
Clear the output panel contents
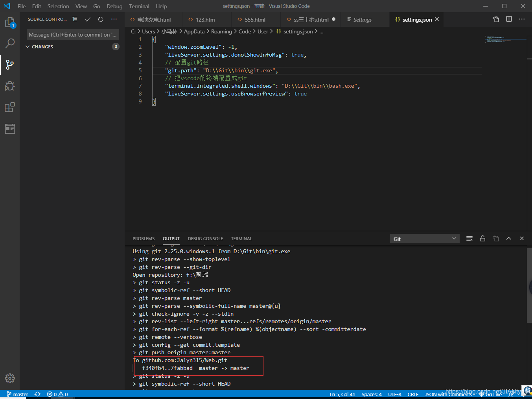(x=469, y=239)
